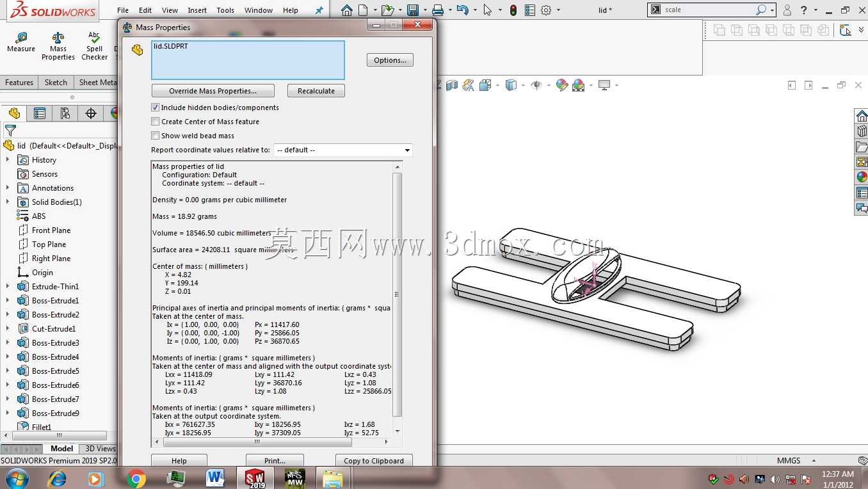This screenshot has height=489, width=868.
Task: Switch to FeatureManager design tree tab
Action: [x=14, y=113]
